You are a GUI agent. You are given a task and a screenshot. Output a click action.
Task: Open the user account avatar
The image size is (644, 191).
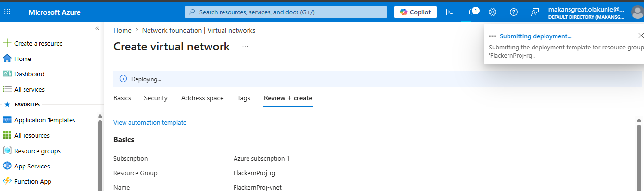pyautogui.click(x=637, y=12)
